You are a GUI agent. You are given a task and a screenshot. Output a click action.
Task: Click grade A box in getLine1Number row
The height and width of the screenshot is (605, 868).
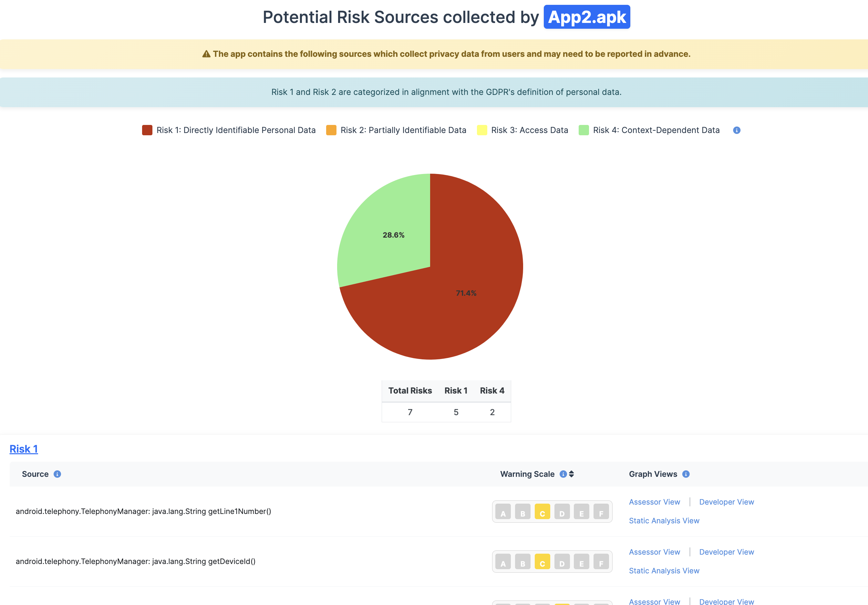point(503,512)
